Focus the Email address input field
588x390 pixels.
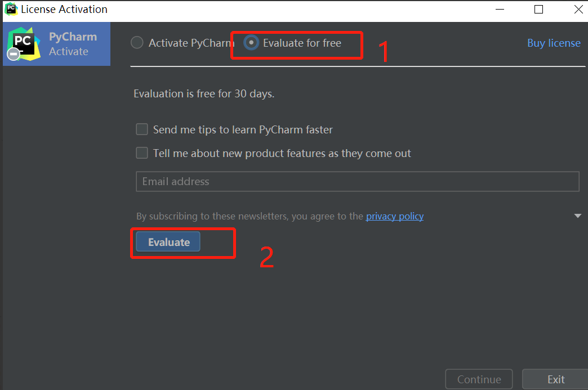[x=357, y=181]
